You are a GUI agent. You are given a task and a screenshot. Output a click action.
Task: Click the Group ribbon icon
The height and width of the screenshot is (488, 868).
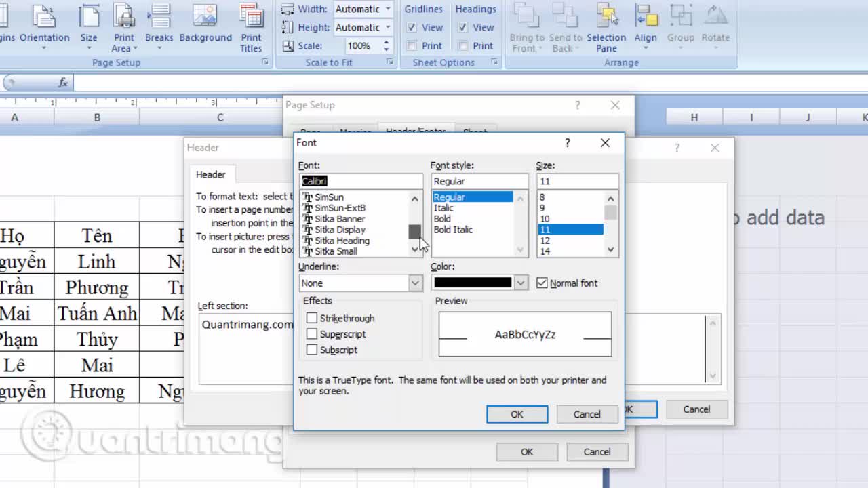680,27
